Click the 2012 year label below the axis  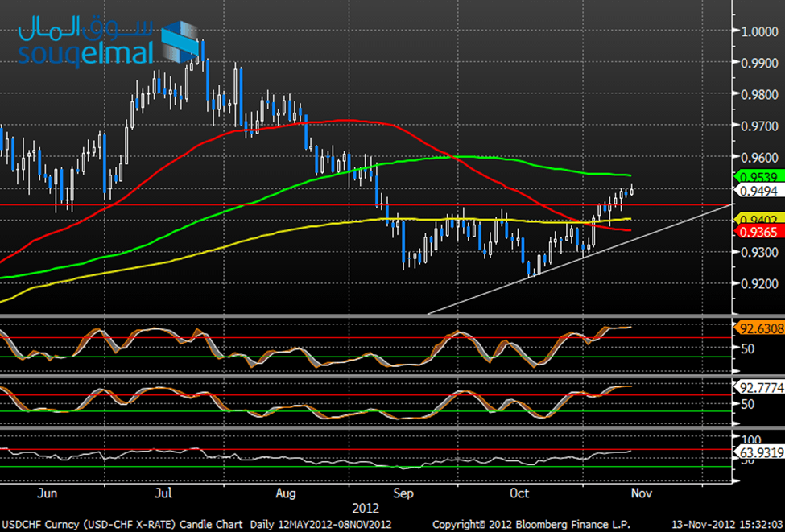[365, 507]
